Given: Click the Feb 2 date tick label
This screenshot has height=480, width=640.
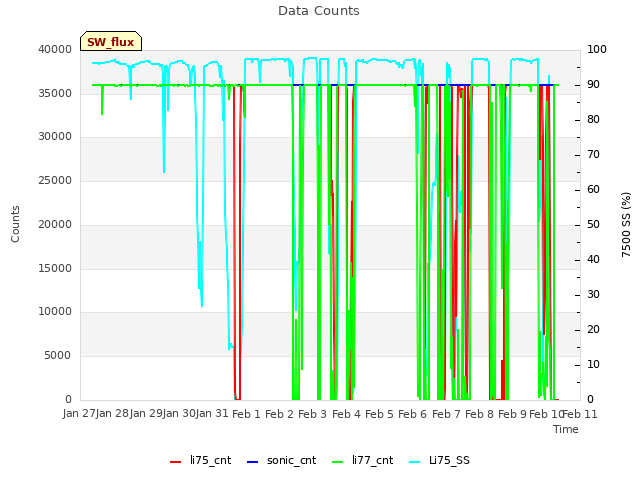Looking at the screenshot, I should click(x=279, y=414).
